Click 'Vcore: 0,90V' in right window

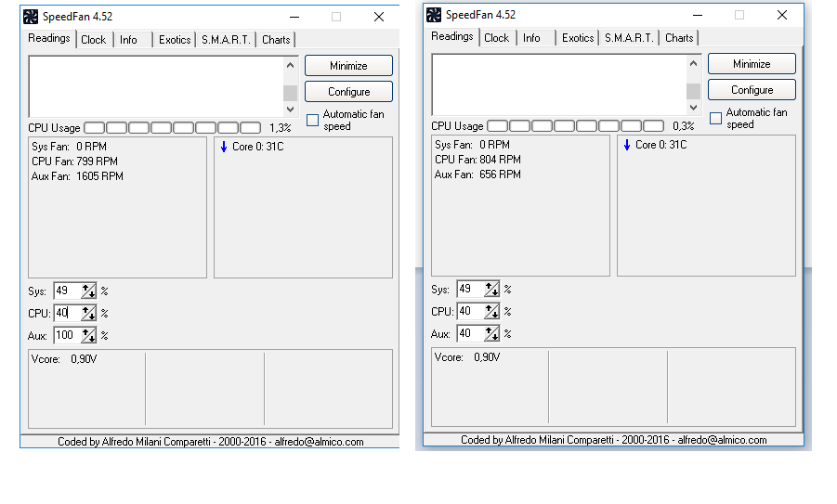point(467,357)
